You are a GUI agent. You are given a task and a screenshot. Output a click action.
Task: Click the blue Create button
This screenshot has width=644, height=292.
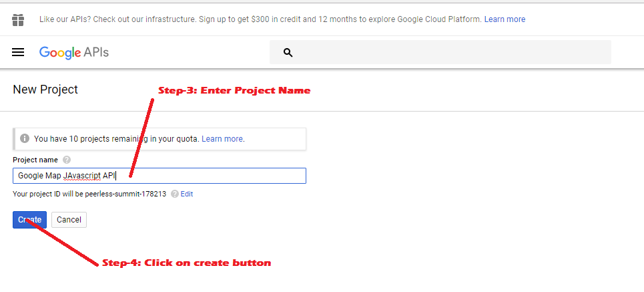pyautogui.click(x=29, y=220)
